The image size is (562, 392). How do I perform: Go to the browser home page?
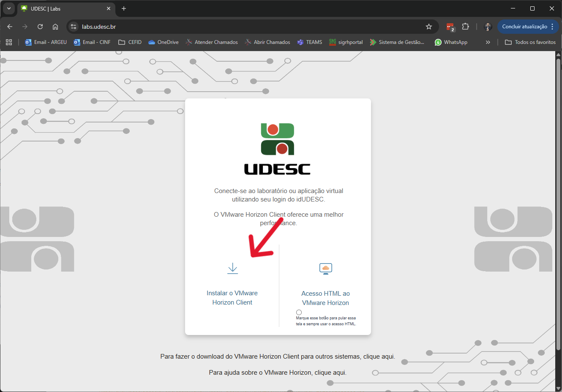click(x=55, y=27)
